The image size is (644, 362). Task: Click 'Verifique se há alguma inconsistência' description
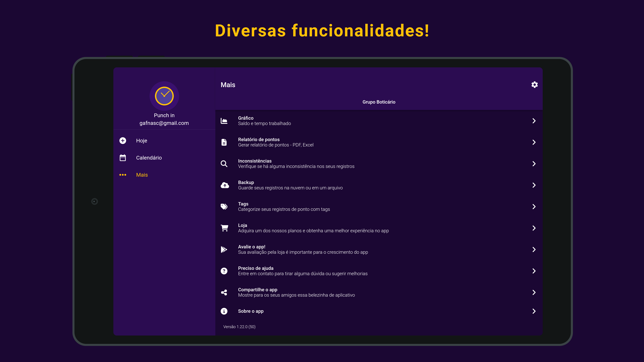tap(296, 167)
